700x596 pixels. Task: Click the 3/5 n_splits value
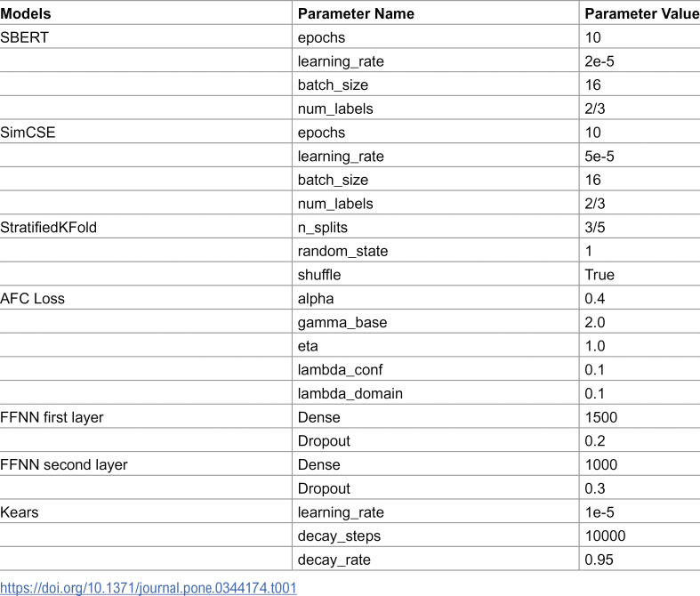coord(595,227)
